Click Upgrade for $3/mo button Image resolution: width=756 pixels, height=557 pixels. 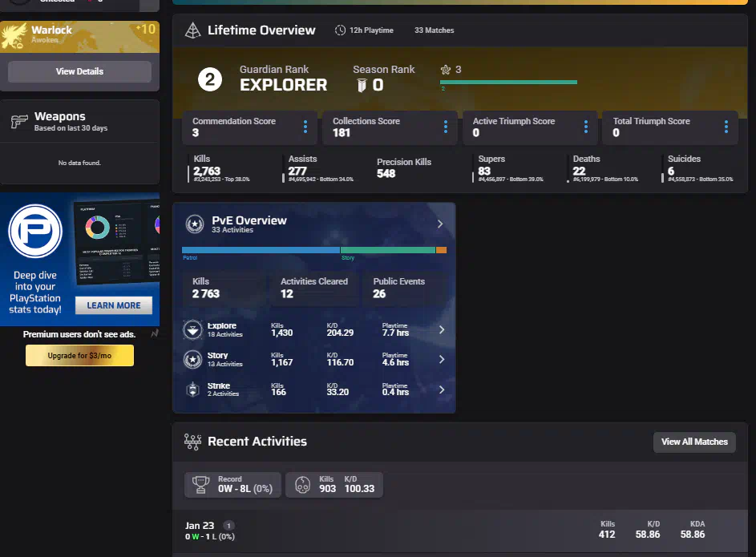coord(79,355)
